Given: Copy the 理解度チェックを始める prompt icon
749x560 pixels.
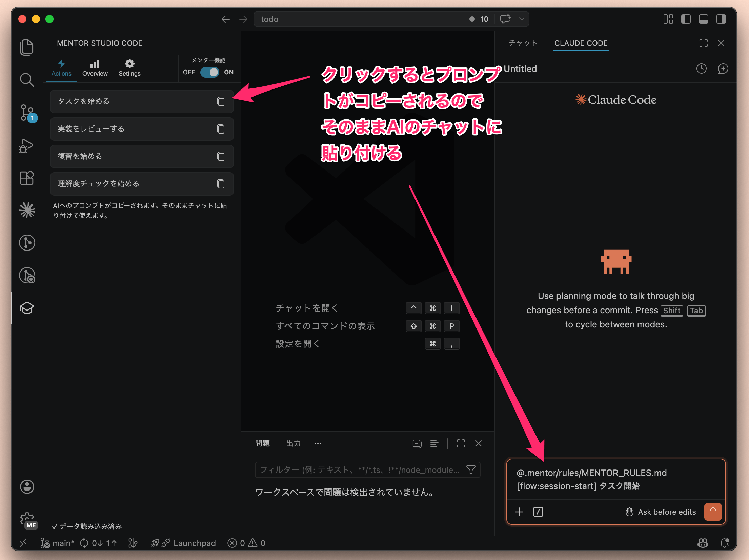Looking at the screenshot, I should [221, 184].
